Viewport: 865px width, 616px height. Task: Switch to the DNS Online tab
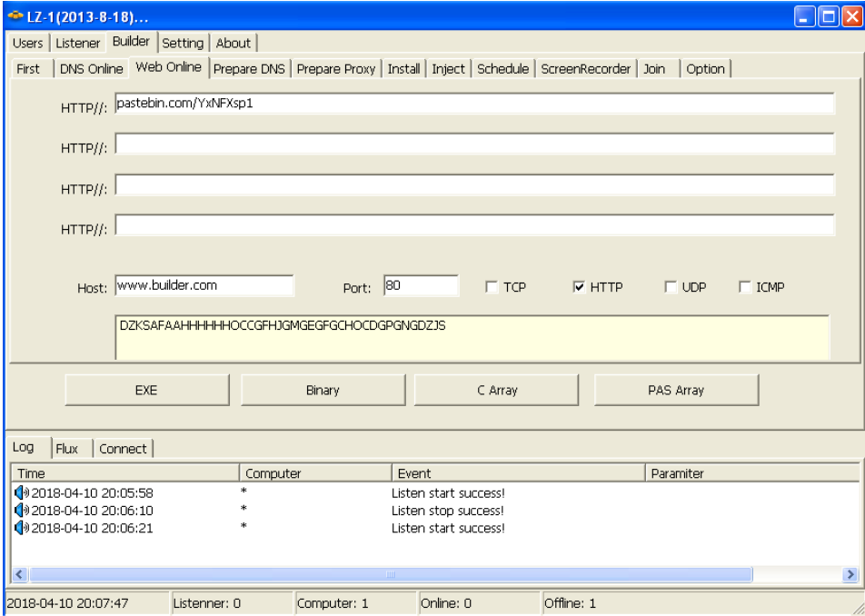click(92, 69)
